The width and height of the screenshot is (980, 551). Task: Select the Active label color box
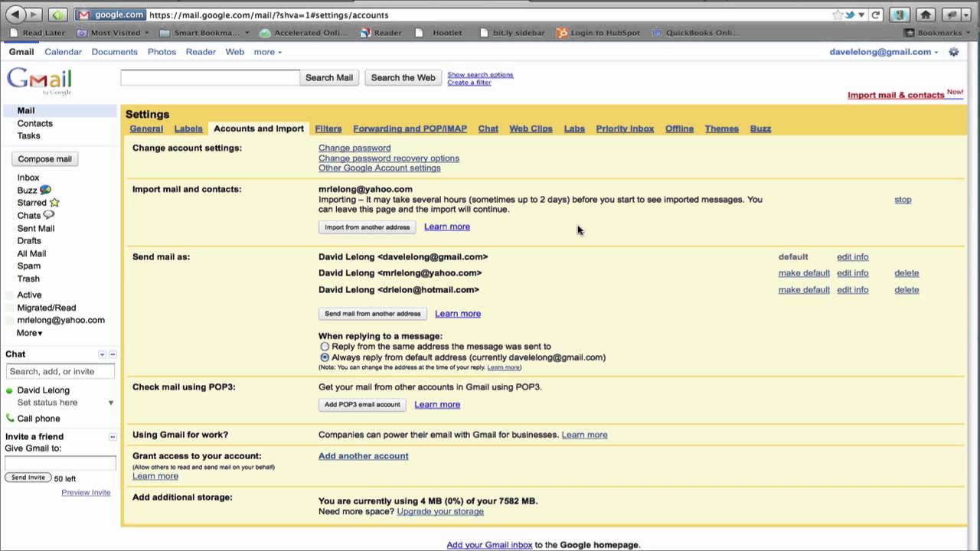10,295
